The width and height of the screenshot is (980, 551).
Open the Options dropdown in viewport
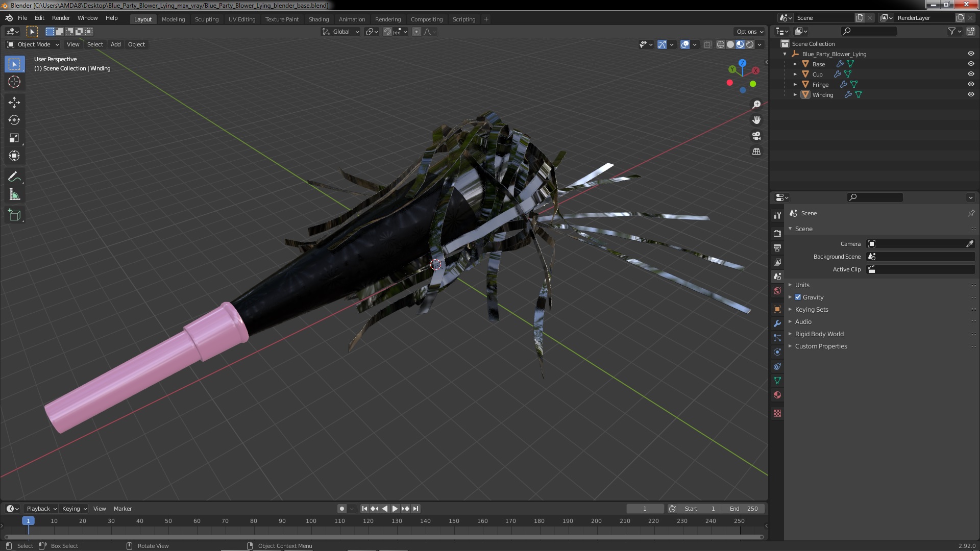point(749,32)
